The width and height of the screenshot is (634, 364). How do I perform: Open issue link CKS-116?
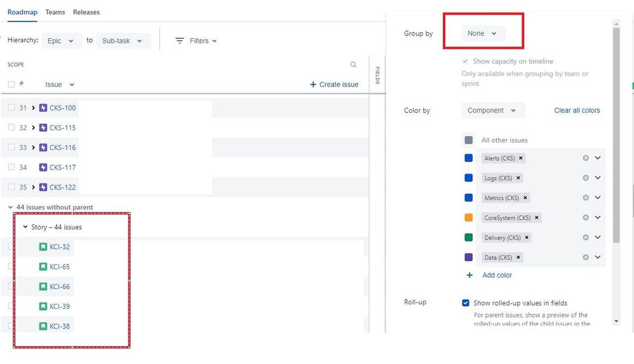coord(63,147)
